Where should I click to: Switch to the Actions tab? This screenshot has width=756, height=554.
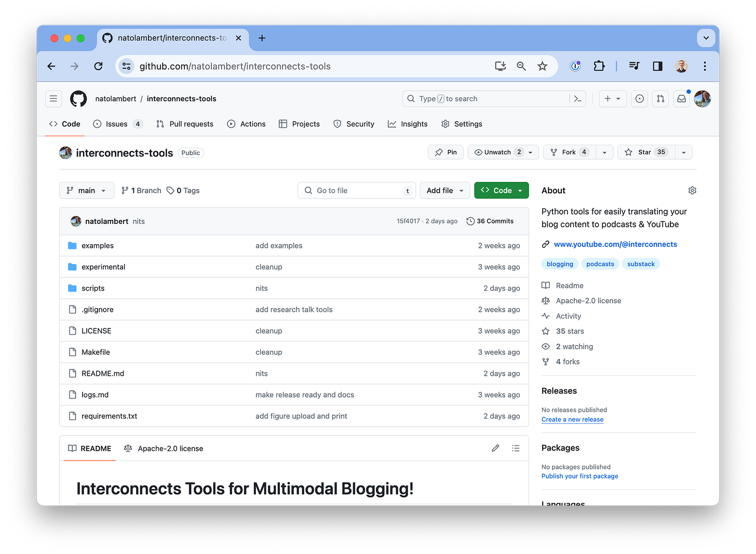point(246,124)
